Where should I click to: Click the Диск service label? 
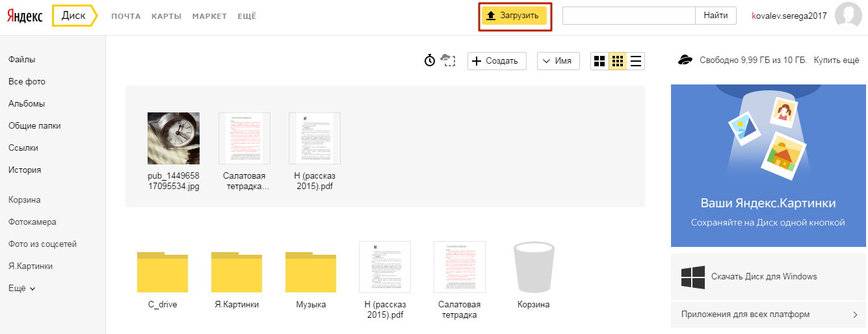(x=73, y=16)
